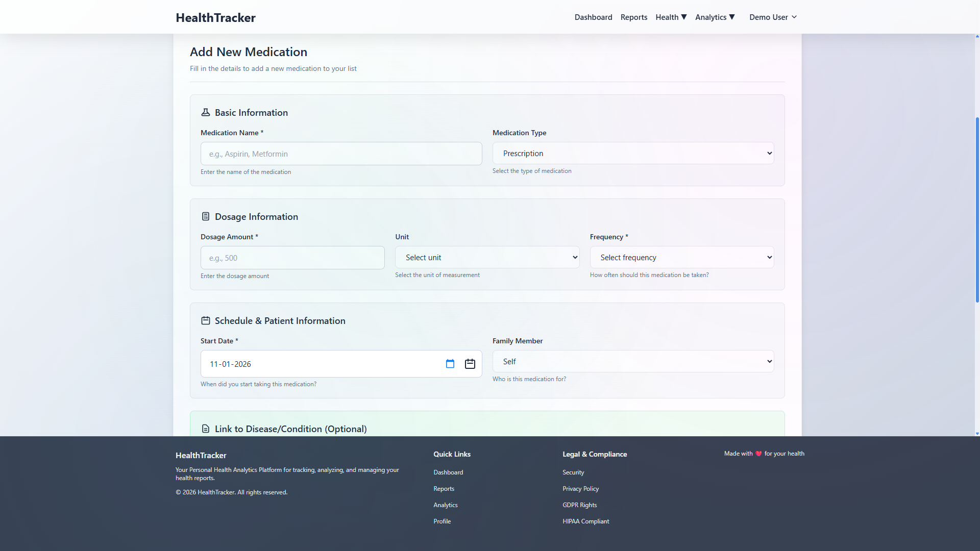This screenshot has height=551, width=980.
Task: Go to Reports in top navigation
Action: 633,17
